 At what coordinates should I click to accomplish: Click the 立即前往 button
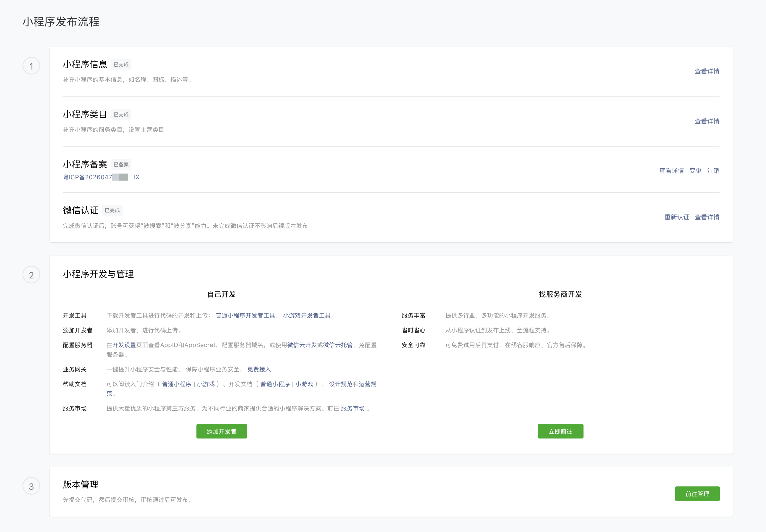[x=560, y=431]
